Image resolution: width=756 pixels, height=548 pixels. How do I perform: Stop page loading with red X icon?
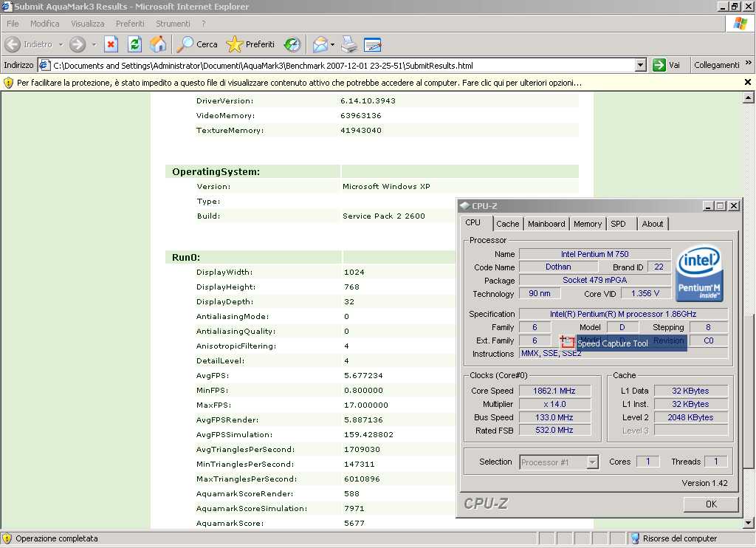[111, 44]
